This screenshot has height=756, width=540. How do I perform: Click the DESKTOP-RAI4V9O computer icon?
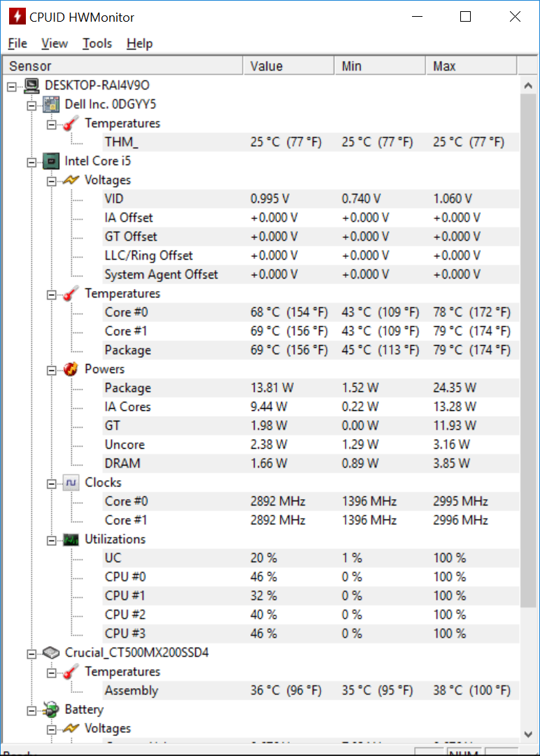click(x=31, y=86)
